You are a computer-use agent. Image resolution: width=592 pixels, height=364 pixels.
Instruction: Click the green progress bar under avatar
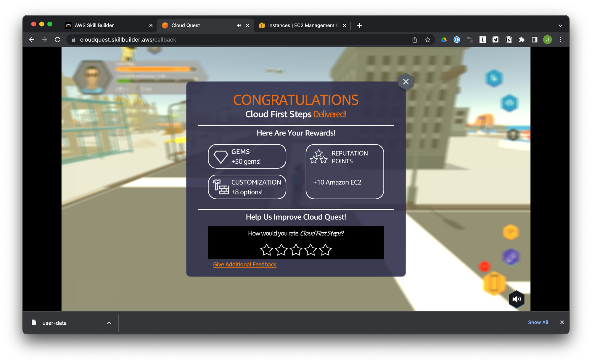pos(156,80)
